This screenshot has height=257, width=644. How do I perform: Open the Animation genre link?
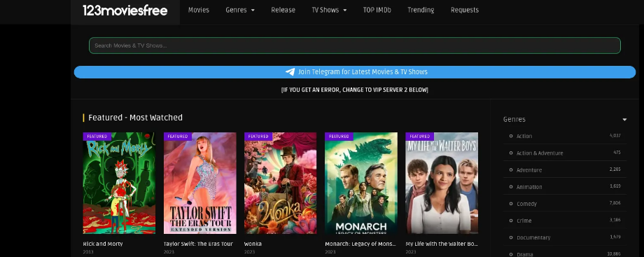pyautogui.click(x=529, y=187)
